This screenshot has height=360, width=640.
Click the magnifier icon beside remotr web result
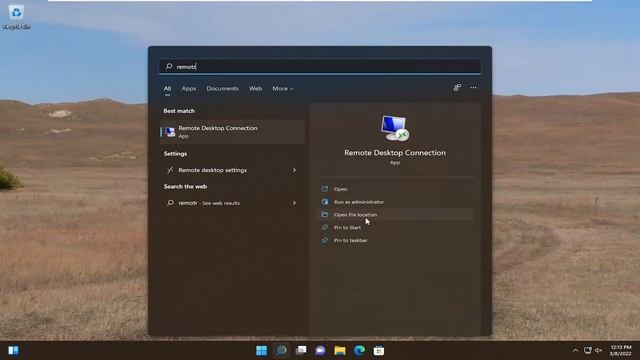pyautogui.click(x=170, y=203)
